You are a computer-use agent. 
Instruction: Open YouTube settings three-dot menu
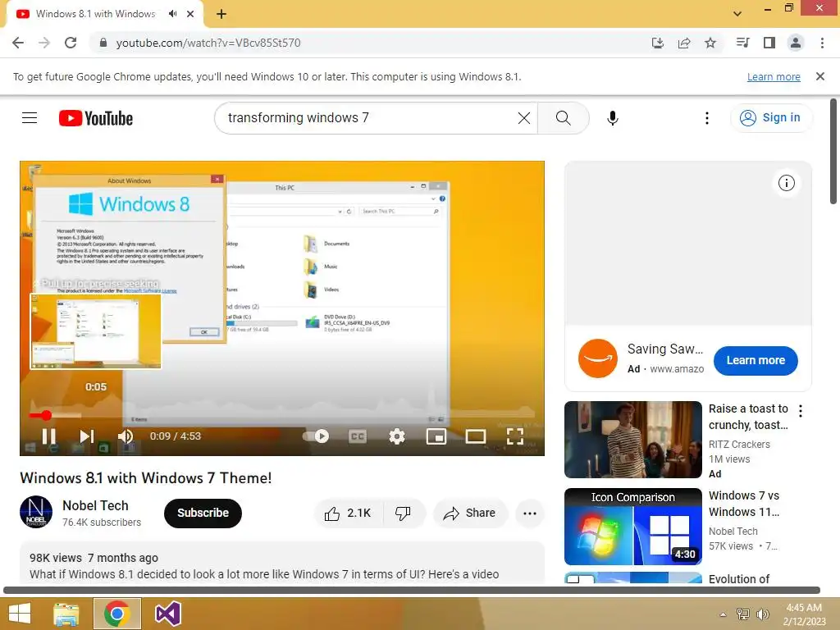pyautogui.click(x=707, y=118)
